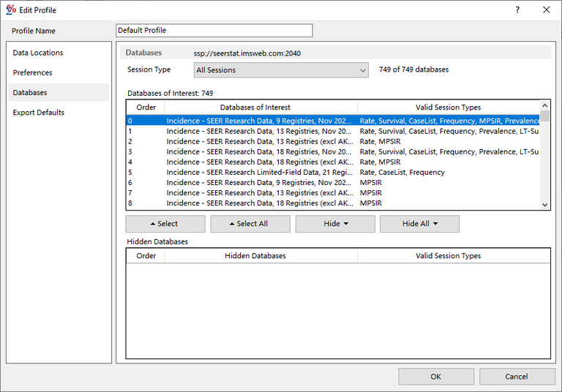Cancel the profile edits
562x392 pixels.
(516, 377)
